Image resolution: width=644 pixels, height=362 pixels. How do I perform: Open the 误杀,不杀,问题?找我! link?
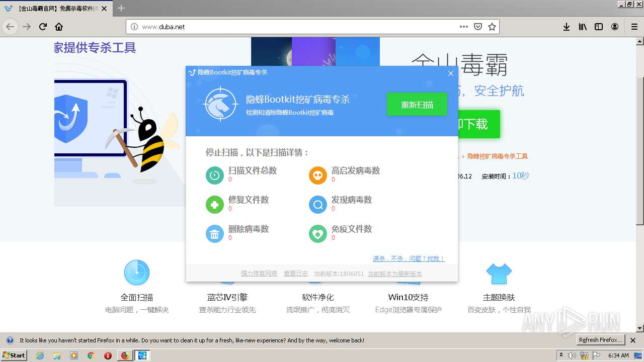coord(409,258)
